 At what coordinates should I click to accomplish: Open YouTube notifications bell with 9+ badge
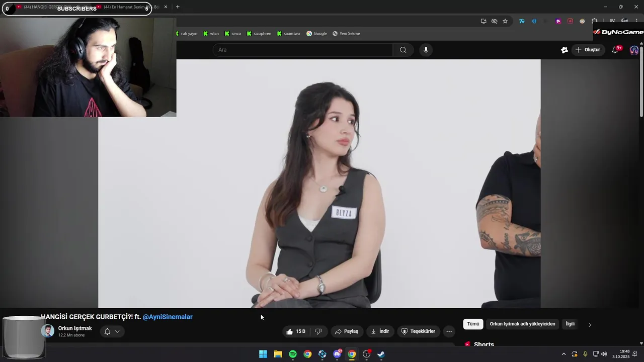(x=615, y=50)
